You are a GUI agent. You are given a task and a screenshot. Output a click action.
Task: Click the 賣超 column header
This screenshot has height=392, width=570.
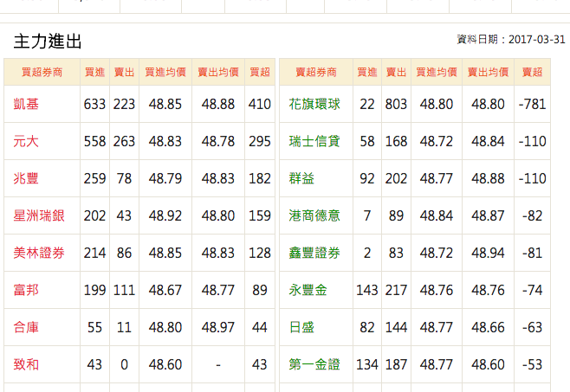[532, 73]
